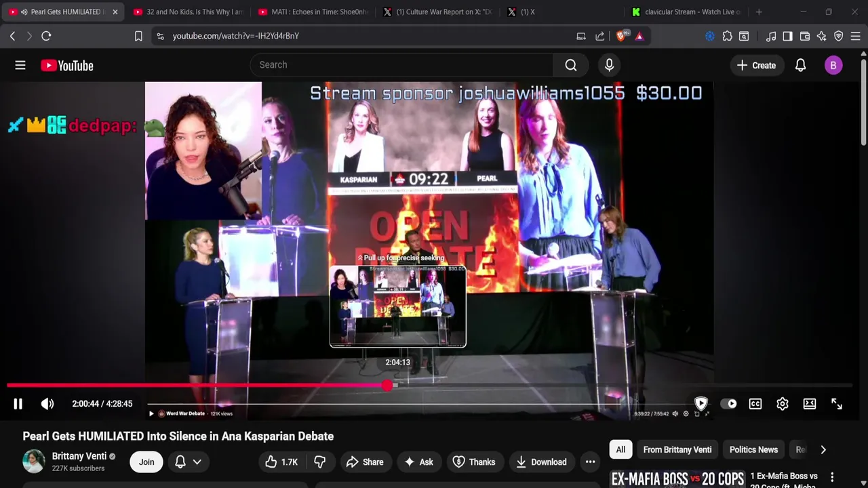
Task: Go to the YouTube home logo
Action: pos(66,65)
